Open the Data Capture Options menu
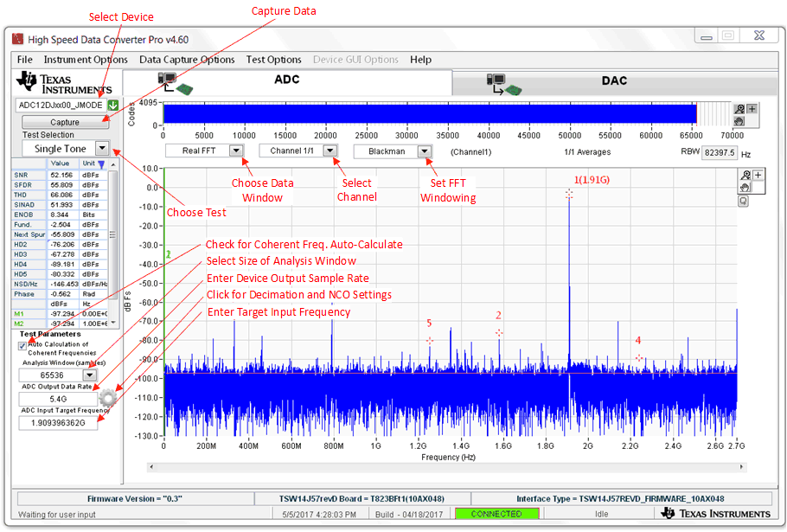The height and width of the screenshot is (532, 787). point(188,60)
